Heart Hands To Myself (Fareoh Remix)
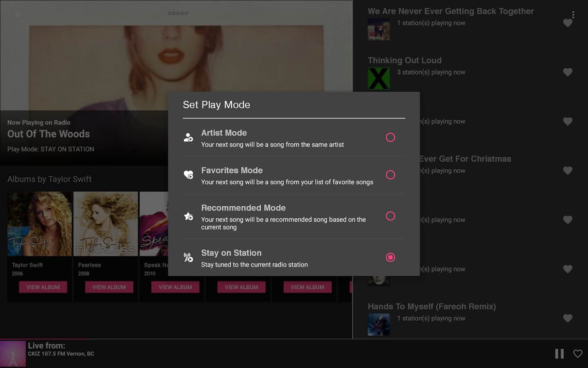 point(568,318)
